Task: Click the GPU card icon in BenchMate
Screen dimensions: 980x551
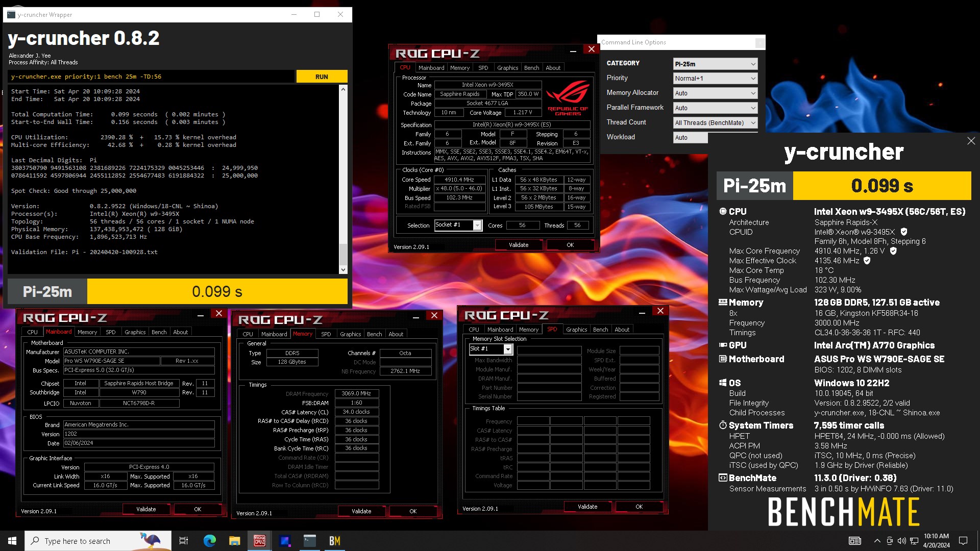Action: coord(723,345)
